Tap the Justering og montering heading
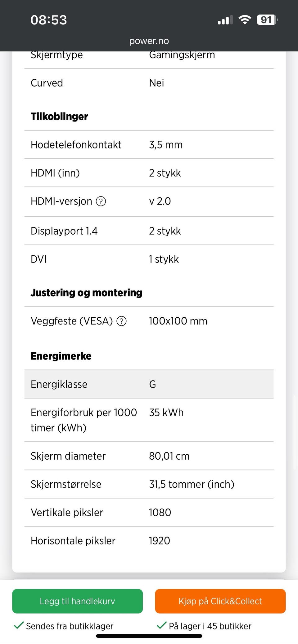Viewport: 298px width, 644px height. click(x=86, y=293)
